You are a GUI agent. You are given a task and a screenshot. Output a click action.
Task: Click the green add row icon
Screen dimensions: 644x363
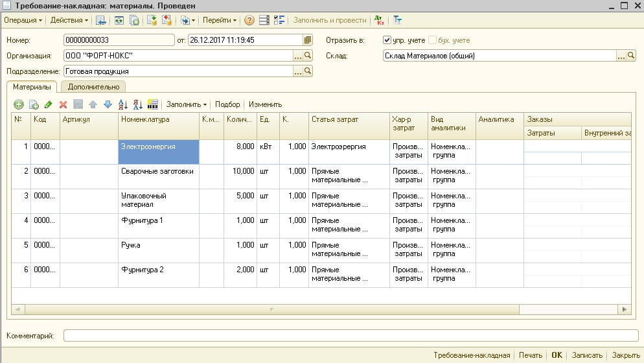coord(19,104)
